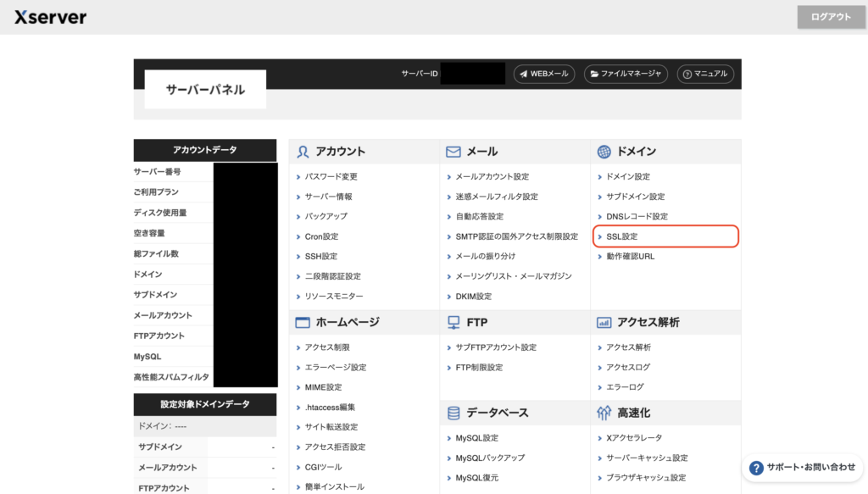Open SMTP認証の国外アクセス制限設定 link
Screen dimensions: 868x494
pos(516,236)
